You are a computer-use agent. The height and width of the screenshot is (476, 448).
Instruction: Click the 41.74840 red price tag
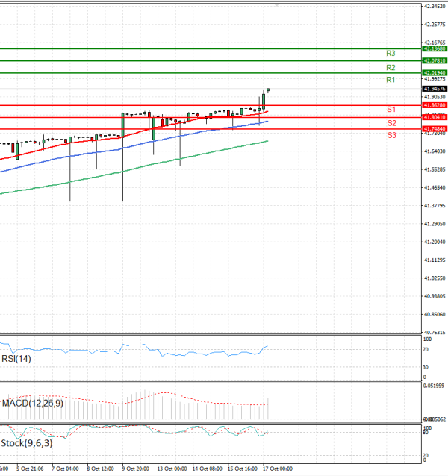(x=435, y=129)
